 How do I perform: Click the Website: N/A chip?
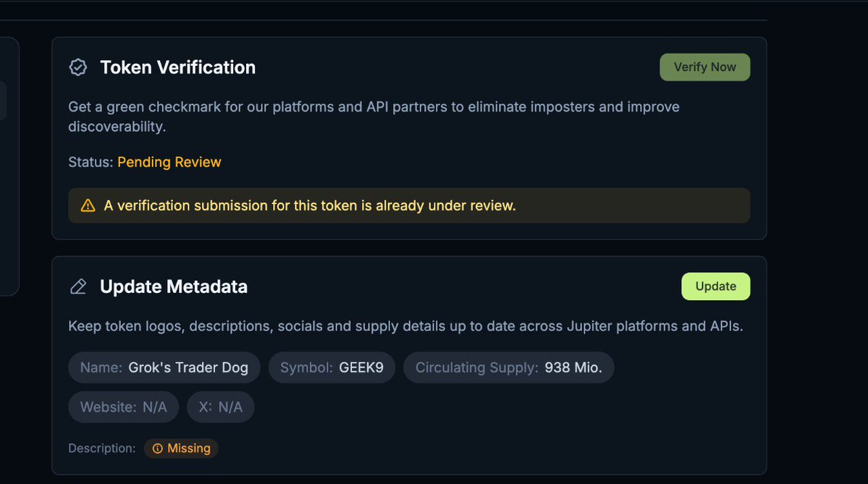tap(124, 407)
